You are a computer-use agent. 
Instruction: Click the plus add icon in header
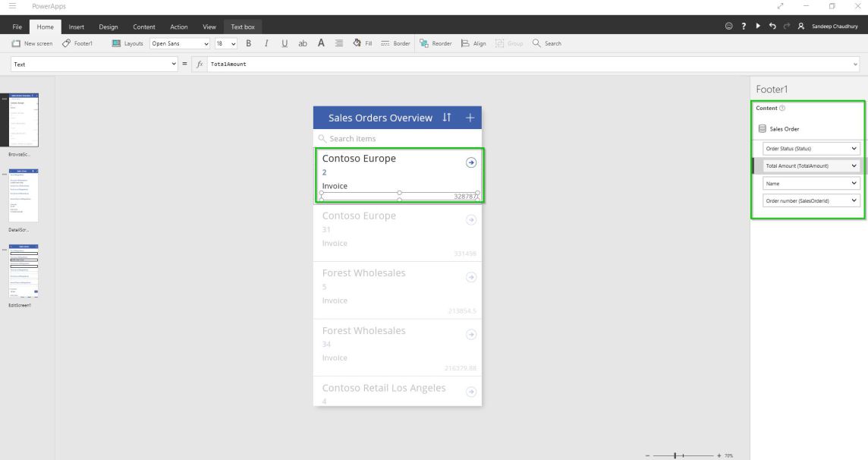[x=470, y=118]
